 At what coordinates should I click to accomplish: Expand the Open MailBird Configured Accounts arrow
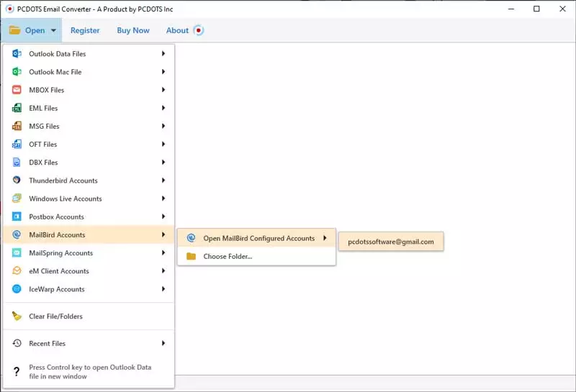pyautogui.click(x=325, y=238)
